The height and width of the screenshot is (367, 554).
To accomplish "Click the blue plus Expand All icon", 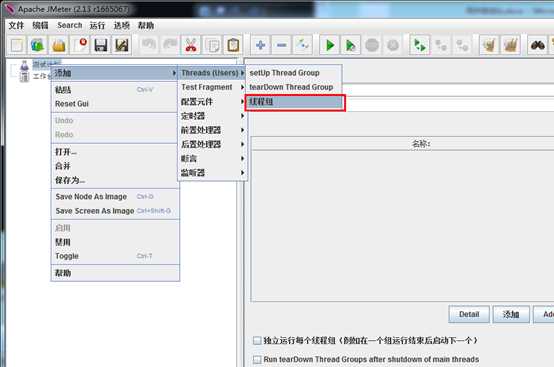I will (x=260, y=45).
